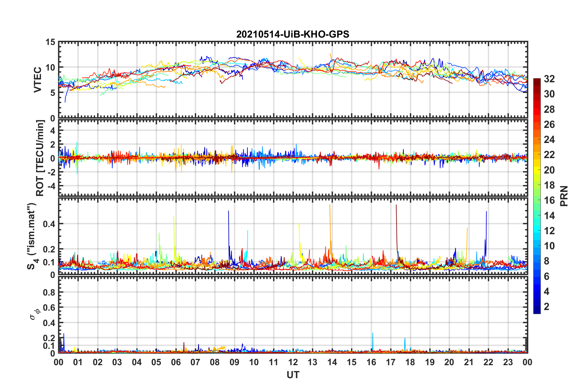The height and width of the screenshot is (392, 586).
Task: Click sigma-phi panel y-tick label 0.6
Action: point(49,308)
